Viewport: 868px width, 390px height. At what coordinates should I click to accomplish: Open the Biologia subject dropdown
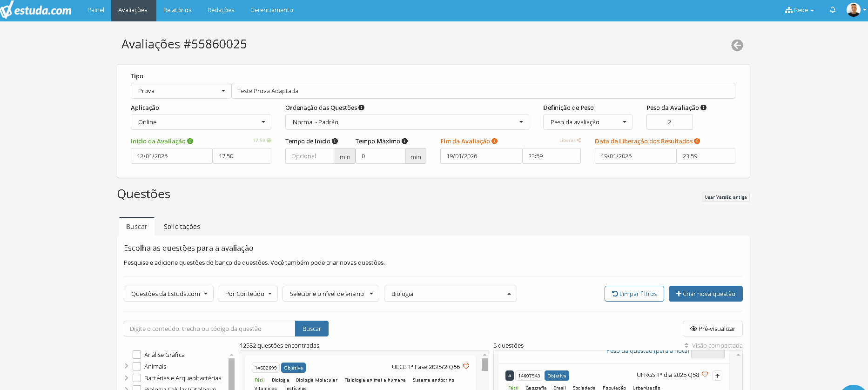click(x=451, y=294)
